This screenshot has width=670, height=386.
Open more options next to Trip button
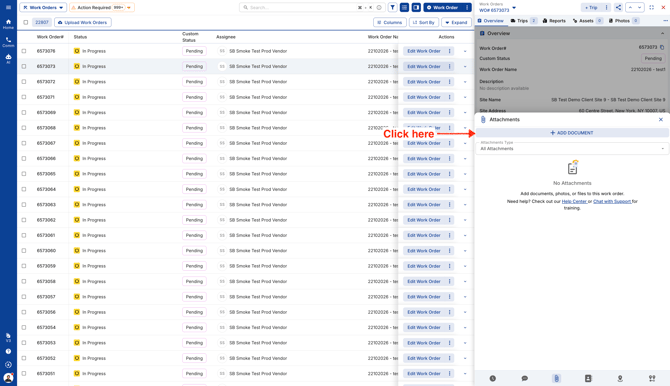click(606, 7)
